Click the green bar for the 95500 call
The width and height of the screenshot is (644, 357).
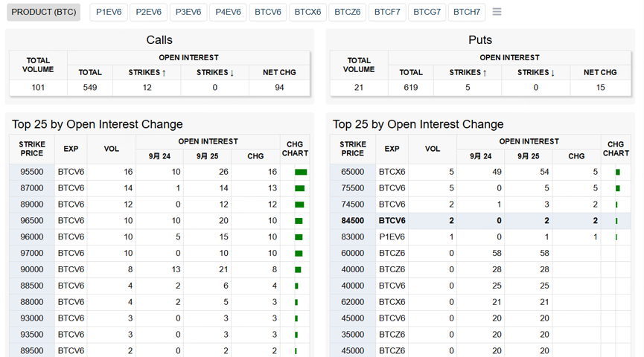301,172
